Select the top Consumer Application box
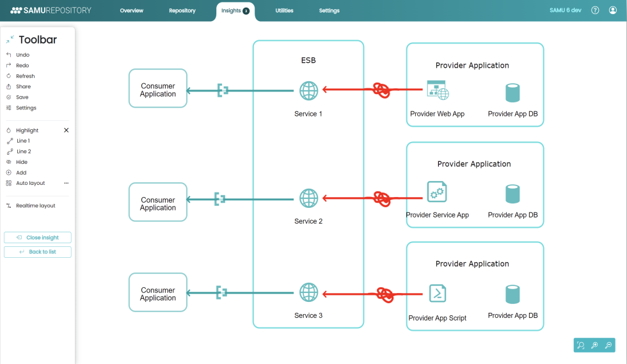 click(x=158, y=90)
